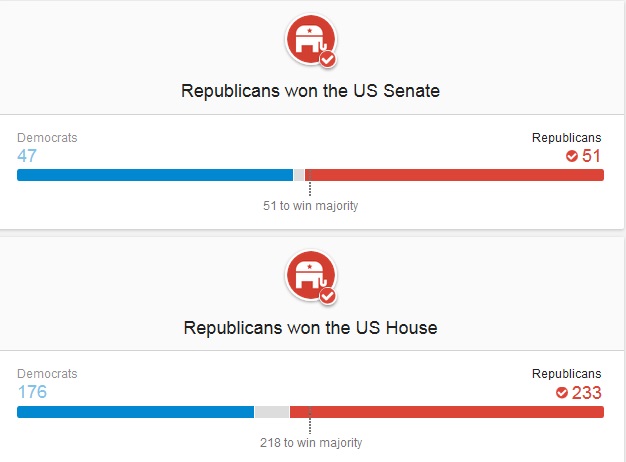Click the gray undecided segment of House bar
Screen dimensions: 626x462
[272, 412]
